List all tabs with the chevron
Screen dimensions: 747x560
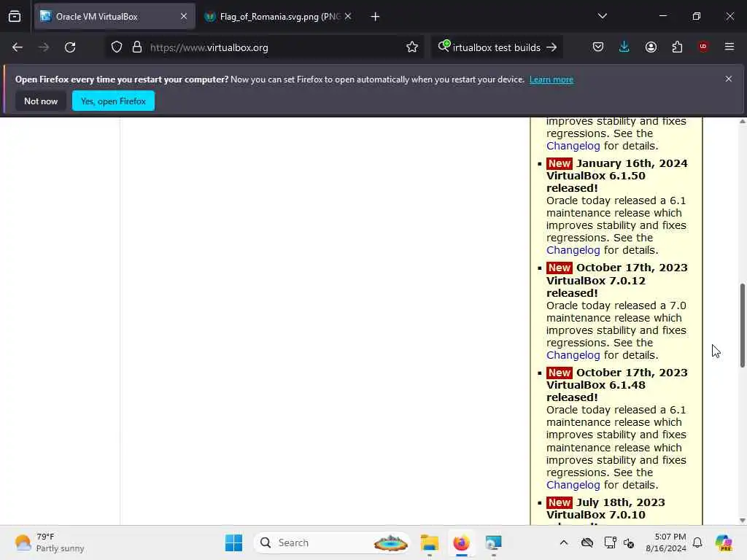point(602,16)
